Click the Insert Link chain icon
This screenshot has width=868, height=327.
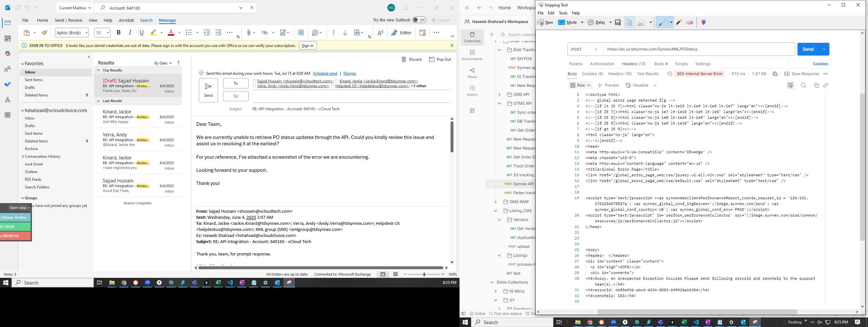pos(265,33)
